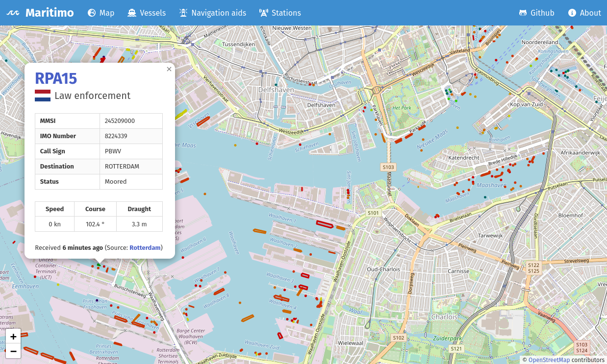
Task: Click the Github cat icon
Action: coord(523,13)
